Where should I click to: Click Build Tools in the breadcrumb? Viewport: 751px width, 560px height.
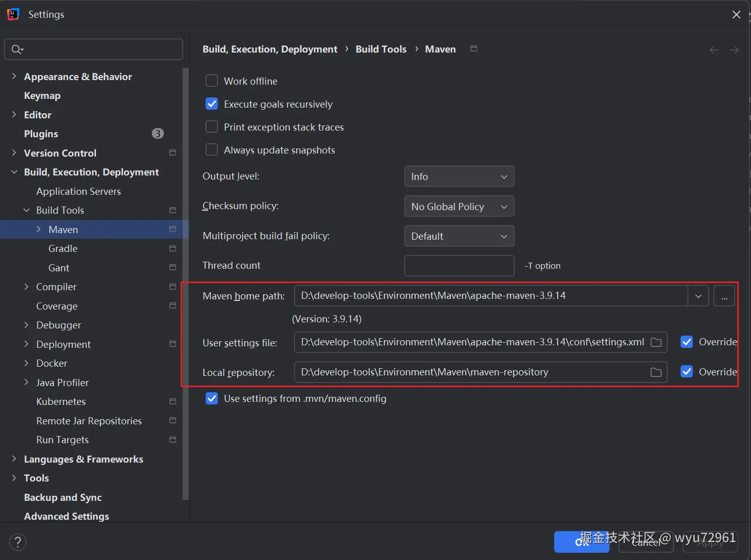[x=381, y=49]
